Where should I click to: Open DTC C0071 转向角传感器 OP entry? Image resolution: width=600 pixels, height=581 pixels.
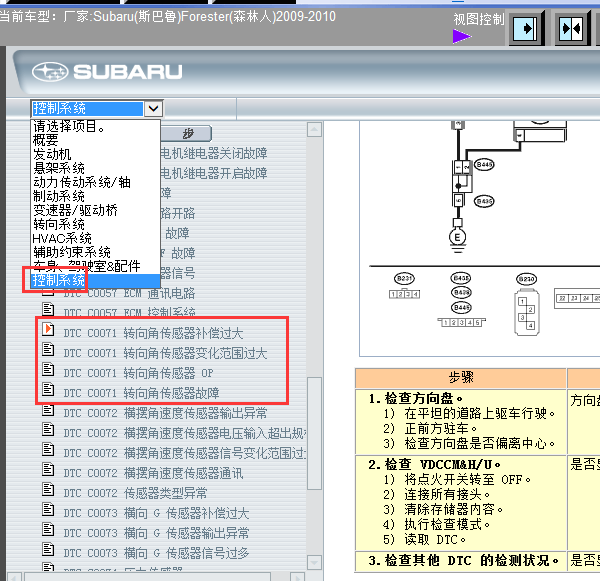pos(139,373)
